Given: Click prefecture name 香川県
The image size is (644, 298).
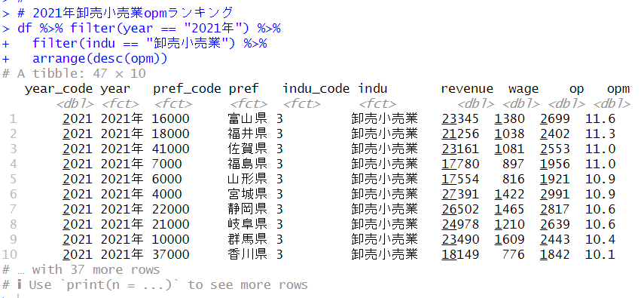Looking at the screenshot, I should [x=247, y=254].
